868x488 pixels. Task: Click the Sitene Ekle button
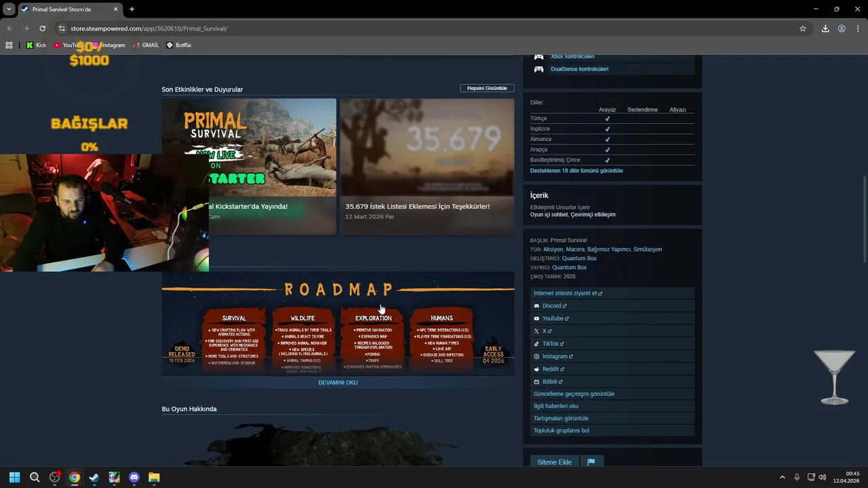click(554, 462)
